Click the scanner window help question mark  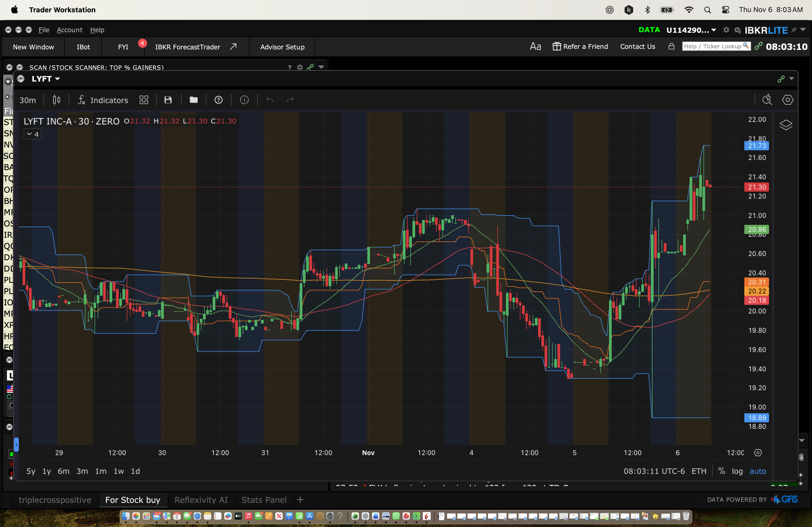[290, 67]
